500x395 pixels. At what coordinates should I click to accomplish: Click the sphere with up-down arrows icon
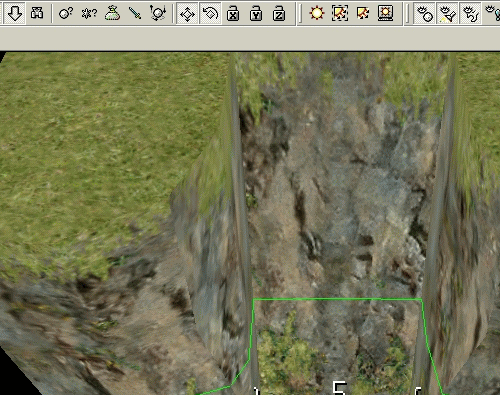tap(158, 13)
